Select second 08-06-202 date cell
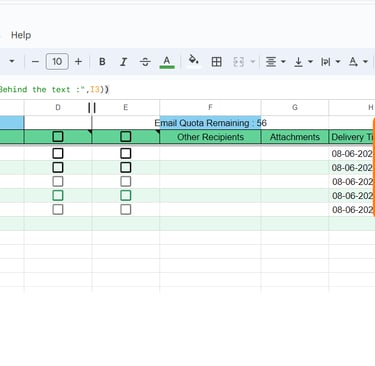This screenshot has width=375, height=366. tap(352, 168)
